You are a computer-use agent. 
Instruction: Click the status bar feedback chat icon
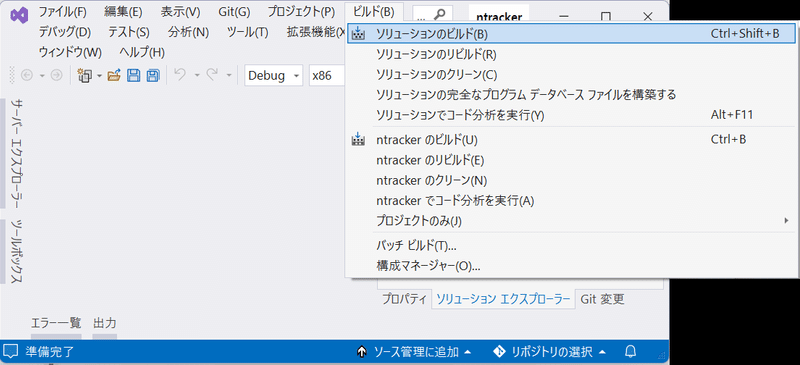(x=10, y=351)
